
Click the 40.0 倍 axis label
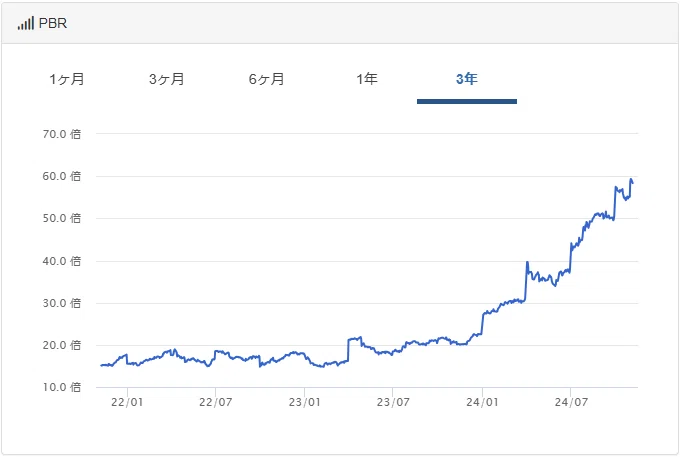click(x=62, y=261)
